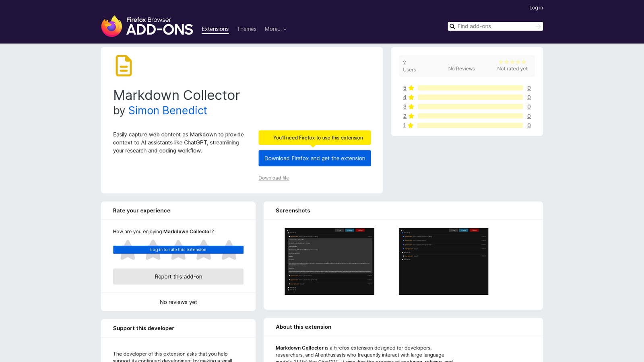
Task: Click the Firefox Browser Add-ons logo
Action: [x=147, y=26]
